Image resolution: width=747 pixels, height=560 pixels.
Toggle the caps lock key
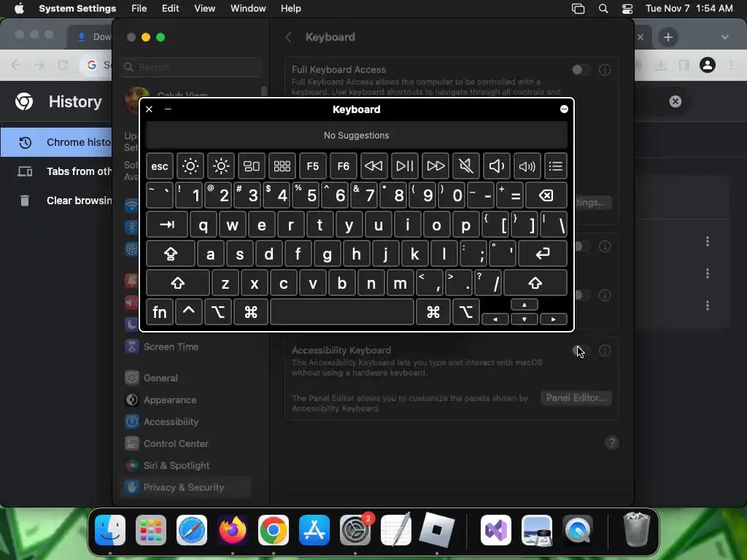pyautogui.click(x=171, y=254)
